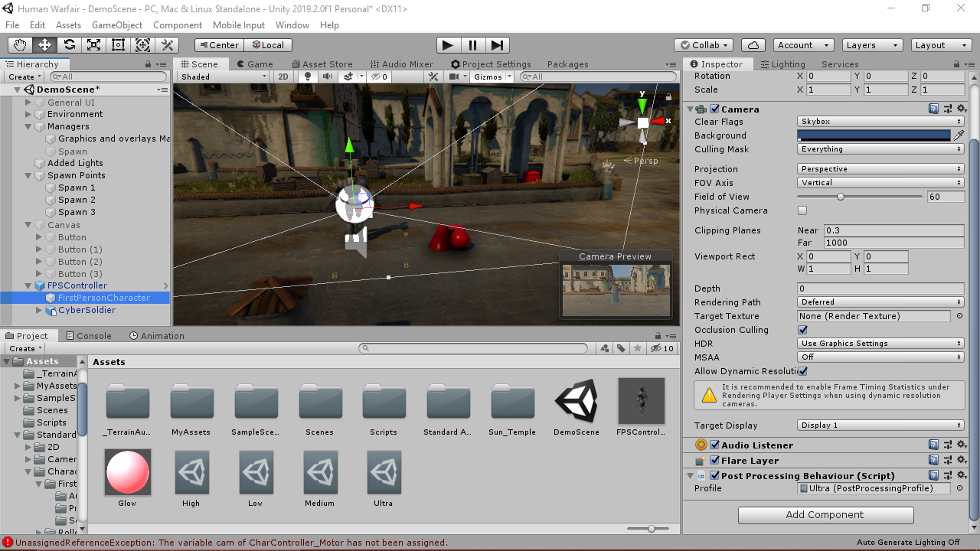Select the Rotate tool
The height and width of the screenshot is (551, 980).
pos(69,44)
